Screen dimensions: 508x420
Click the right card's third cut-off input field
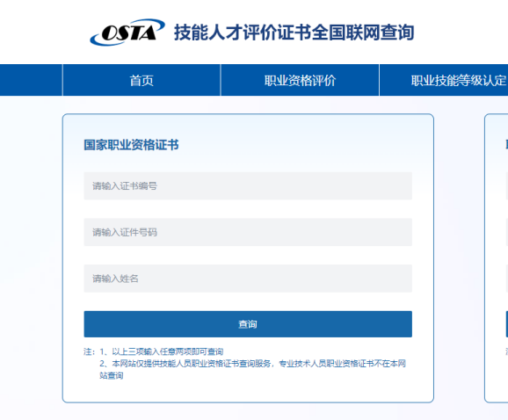click(x=507, y=279)
